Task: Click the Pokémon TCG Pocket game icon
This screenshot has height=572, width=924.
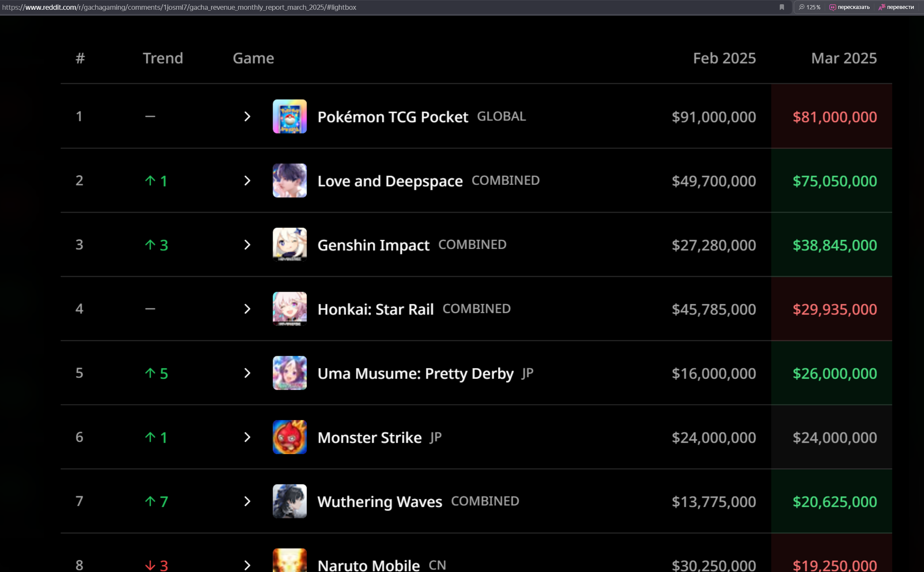Action: click(x=290, y=117)
